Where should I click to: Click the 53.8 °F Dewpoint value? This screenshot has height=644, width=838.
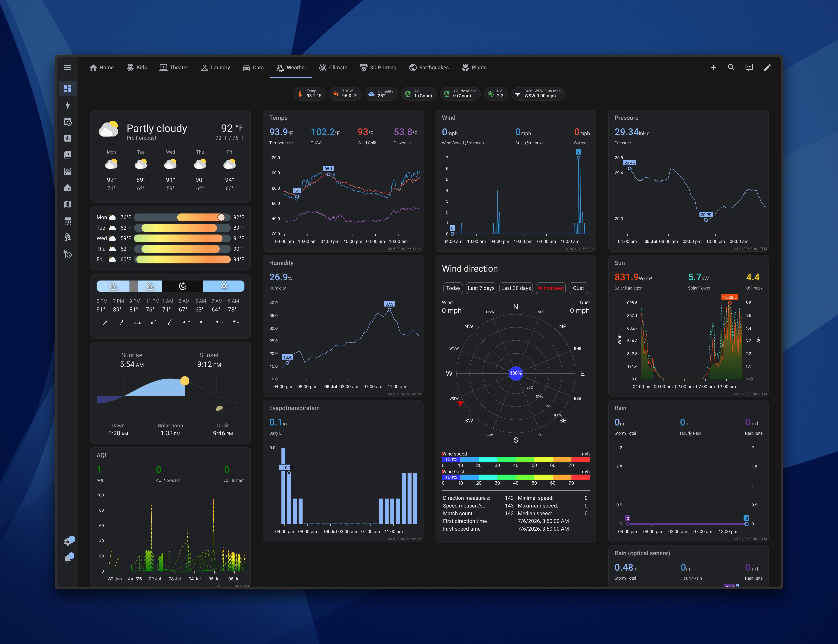(405, 132)
